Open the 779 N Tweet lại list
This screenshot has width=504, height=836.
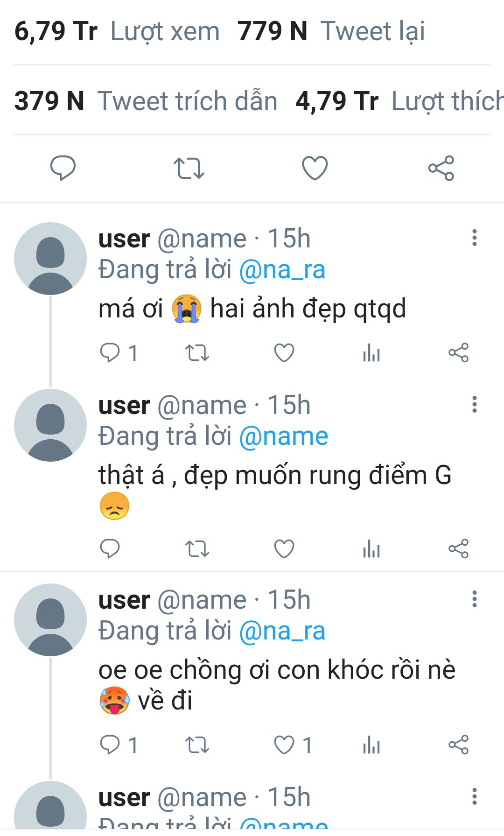pos(331,32)
